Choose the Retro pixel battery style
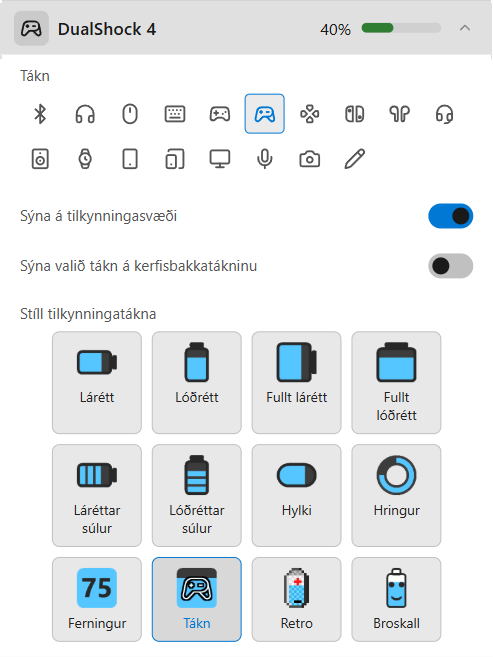 coord(297,599)
